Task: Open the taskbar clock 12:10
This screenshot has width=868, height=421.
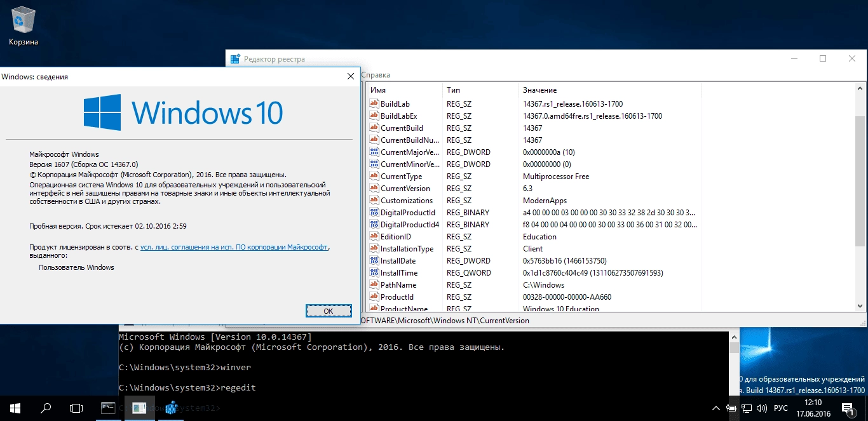Action: pos(813,408)
